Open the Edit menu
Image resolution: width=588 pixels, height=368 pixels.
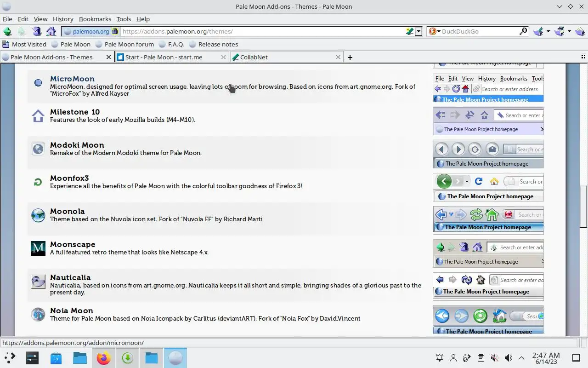coord(23,19)
